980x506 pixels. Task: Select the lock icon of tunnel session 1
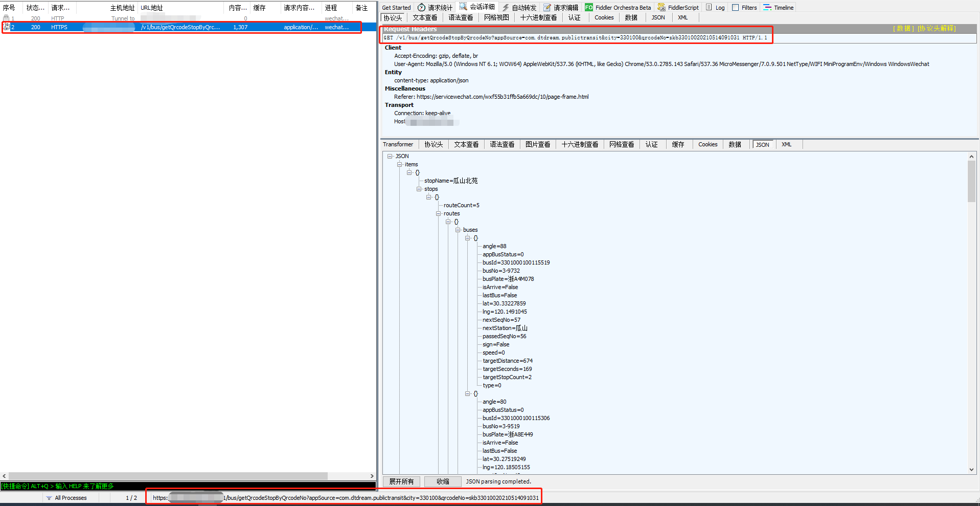tap(6, 18)
